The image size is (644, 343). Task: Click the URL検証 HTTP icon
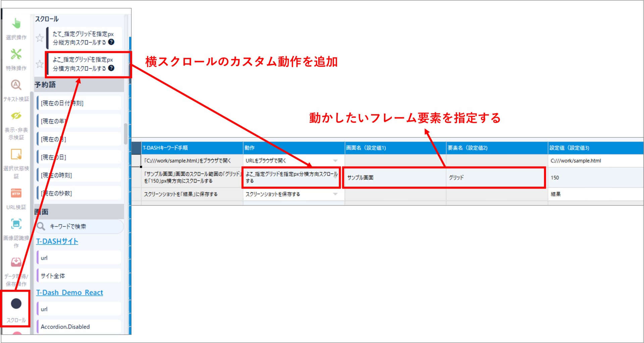point(16,194)
